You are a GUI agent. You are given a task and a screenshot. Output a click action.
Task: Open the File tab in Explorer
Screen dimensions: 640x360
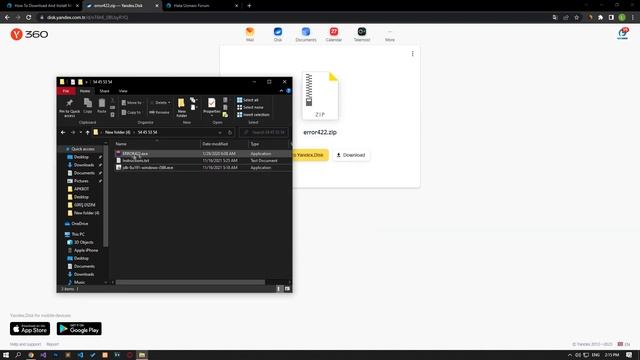(x=66, y=91)
